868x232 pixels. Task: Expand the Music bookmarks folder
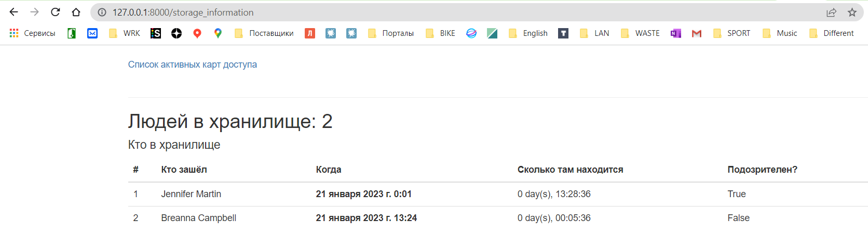pos(780,33)
